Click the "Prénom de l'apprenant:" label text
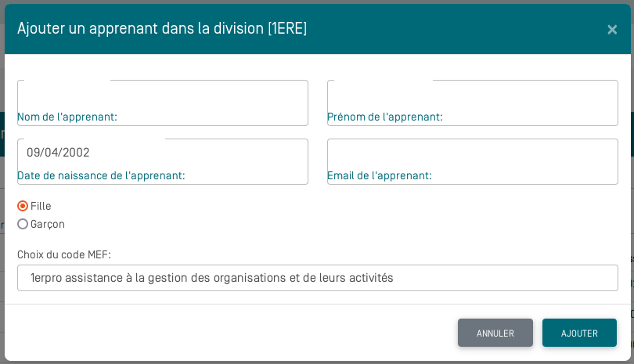634x364 pixels. pos(384,117)
